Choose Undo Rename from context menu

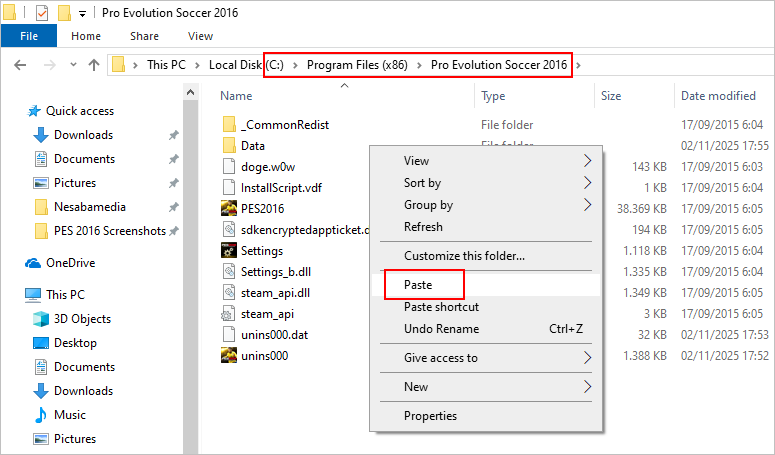(486, 329)
